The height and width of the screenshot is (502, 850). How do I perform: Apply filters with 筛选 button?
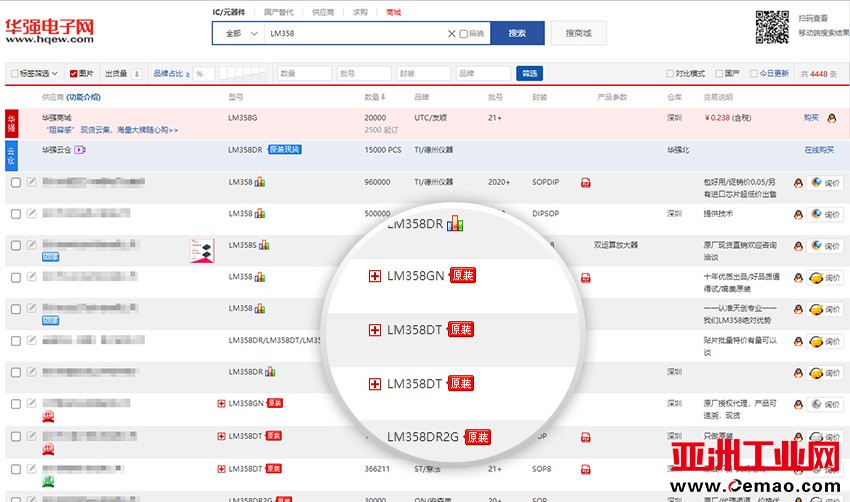[x=530, y=73]
